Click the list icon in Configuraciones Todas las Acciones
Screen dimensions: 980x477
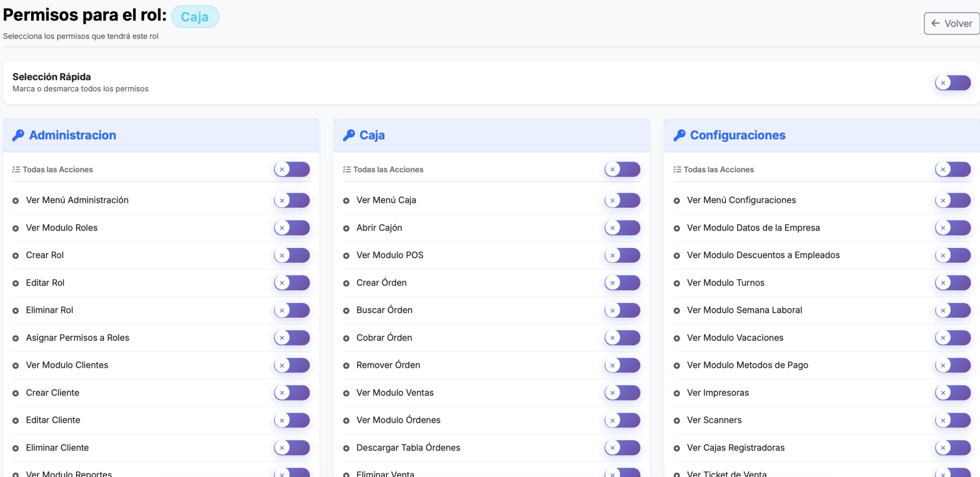677,169
